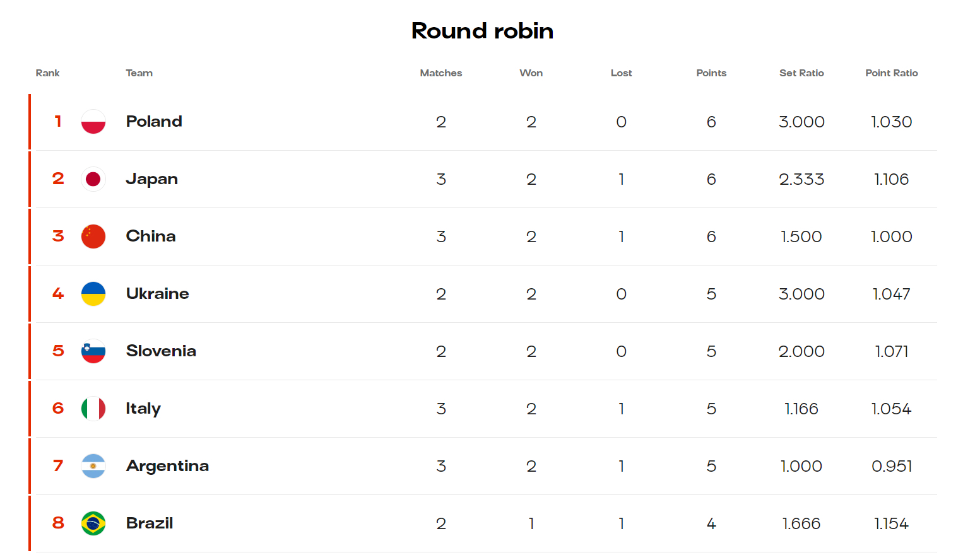Image resolution: width=963 pixels, height=560 pixels.
Task: Click the Round robin heading
Action: pyautogui.click(x=482, y=31)
